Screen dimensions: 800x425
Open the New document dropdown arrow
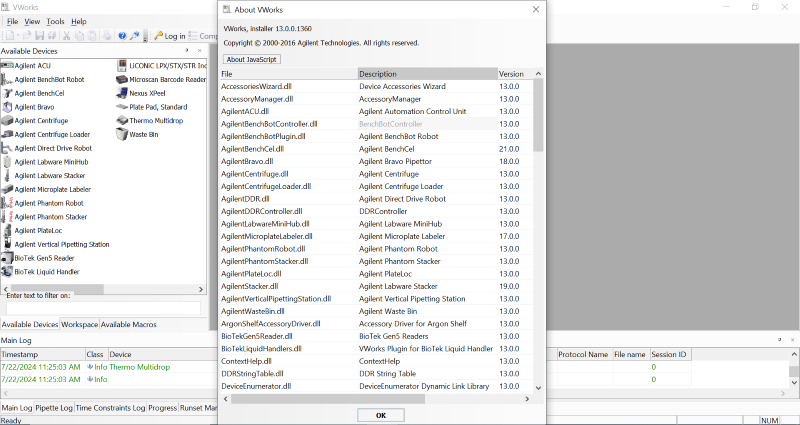click(18, 36)
